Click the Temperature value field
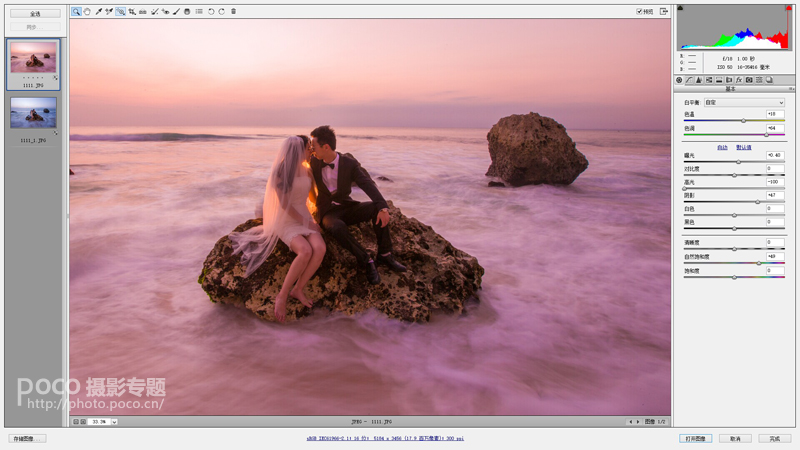The width and height of the screenshot is (800, 450). [x=775, y=114]
